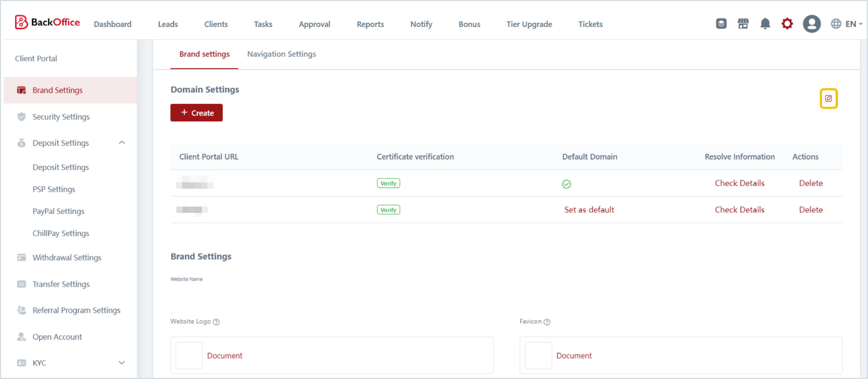Click the edit pencil icon in Domain Settings

[828, 98]
